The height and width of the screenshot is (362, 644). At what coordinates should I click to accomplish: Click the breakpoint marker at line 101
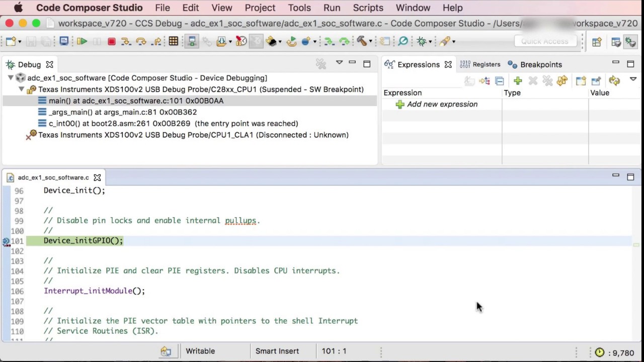pyautogui.click(x=6, y=241)
